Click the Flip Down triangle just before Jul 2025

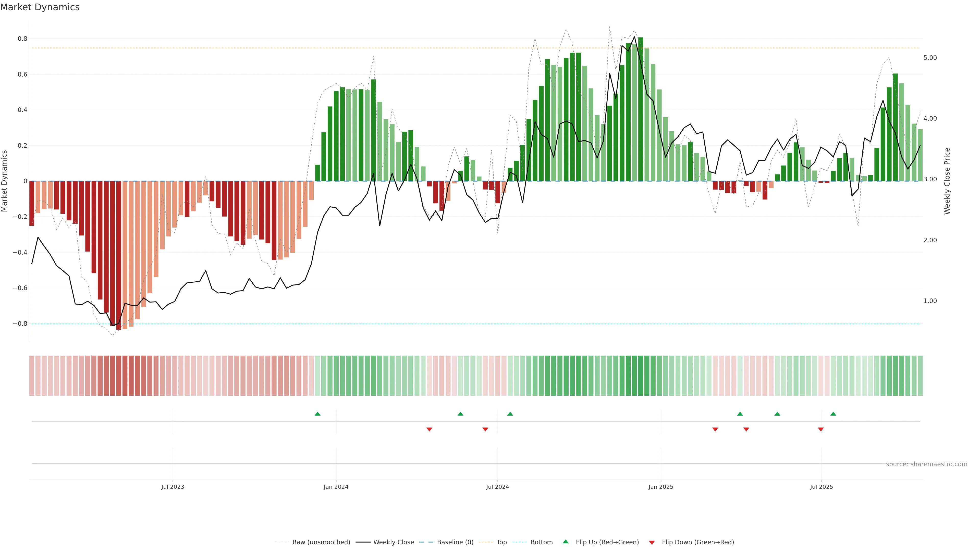click(820, 429)
